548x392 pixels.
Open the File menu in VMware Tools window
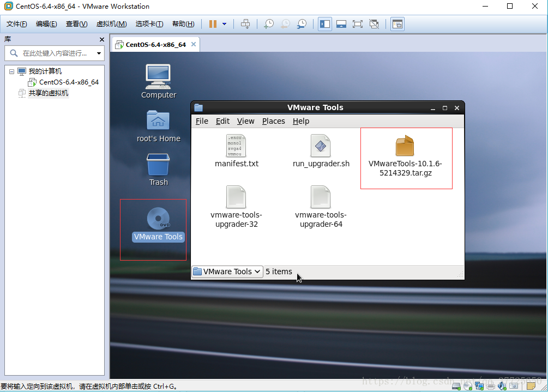point(202,121)
